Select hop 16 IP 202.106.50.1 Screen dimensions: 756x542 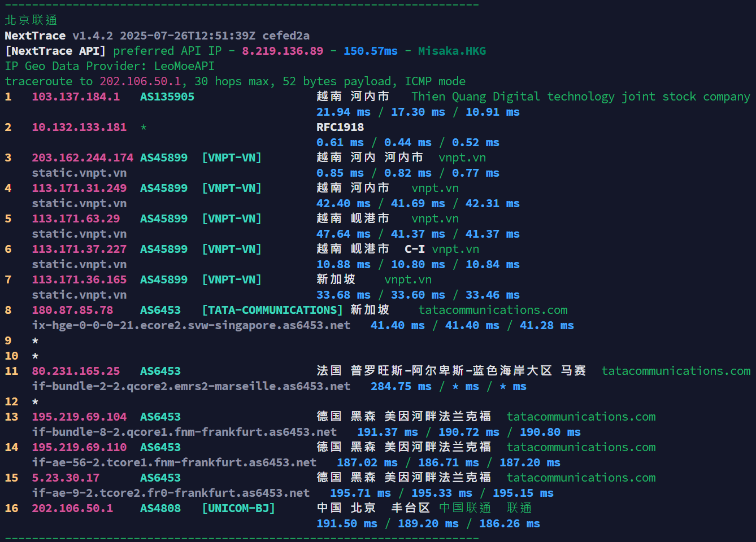pos(72,508)
